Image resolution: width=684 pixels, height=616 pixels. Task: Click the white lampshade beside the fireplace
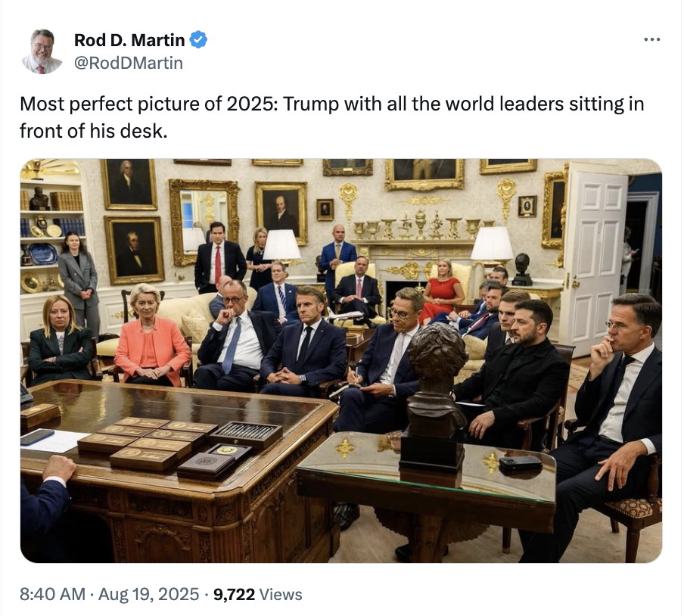point(492,244)
